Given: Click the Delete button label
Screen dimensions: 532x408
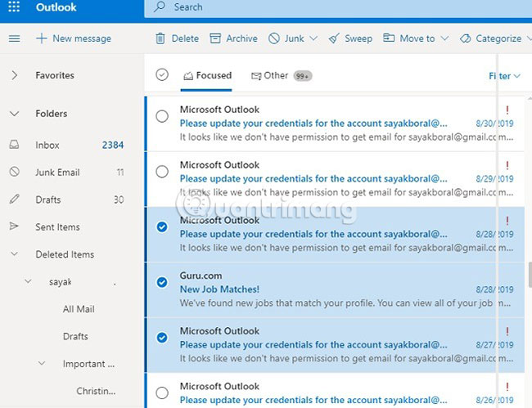Looking at the screenshot, I should pos(185,38).
